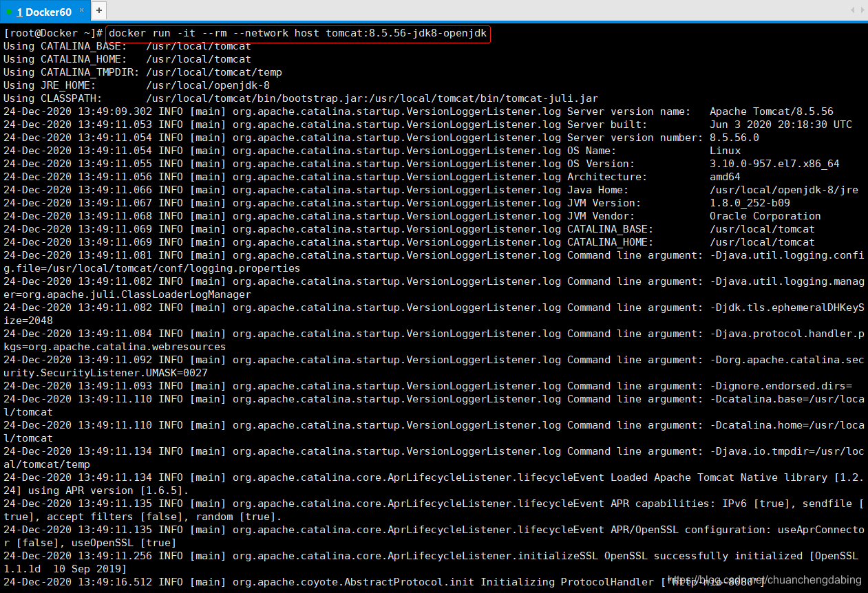Switch to the 1 Docker60 session tab
868x593 pixels.
45,12
